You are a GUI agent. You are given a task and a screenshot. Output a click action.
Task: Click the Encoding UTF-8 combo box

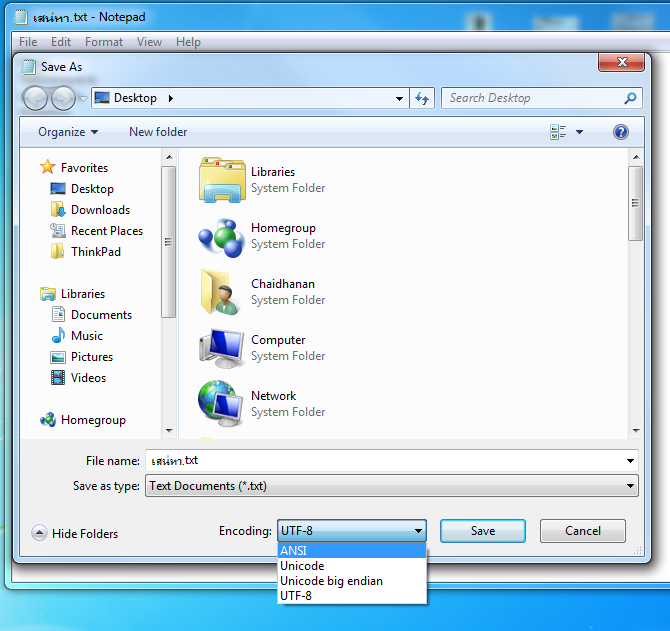(x=352, y=531)
